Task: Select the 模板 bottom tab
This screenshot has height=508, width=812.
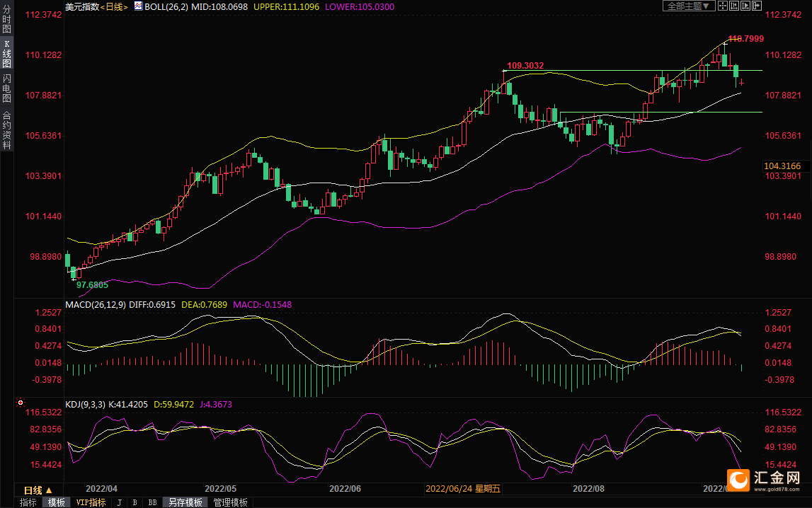Action: [x=57, y=502]
